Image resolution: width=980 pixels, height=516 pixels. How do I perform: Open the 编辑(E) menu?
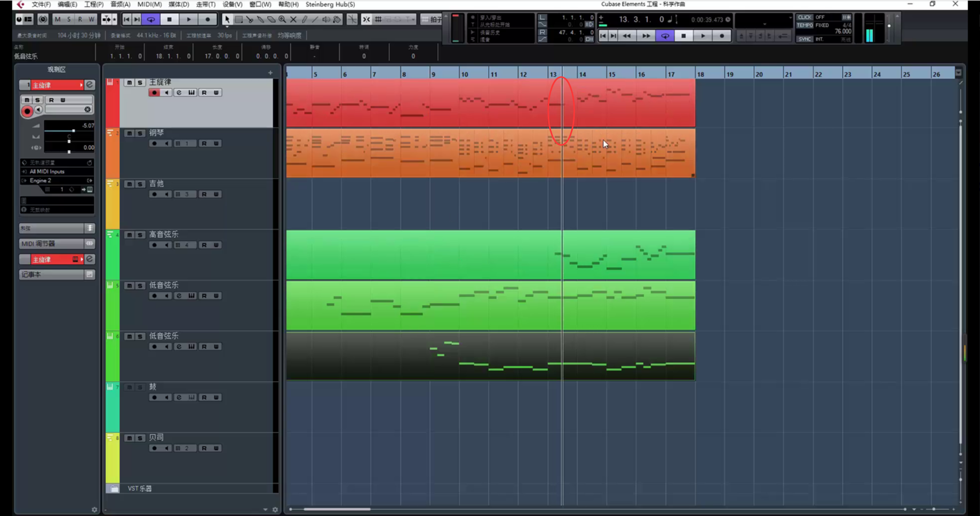pos(67,5)
